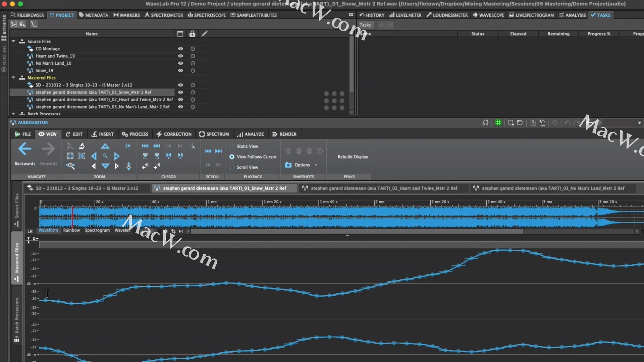Toggle visibility eye for Snow_19
Viewport: 644px width, 362px height.
180,71
